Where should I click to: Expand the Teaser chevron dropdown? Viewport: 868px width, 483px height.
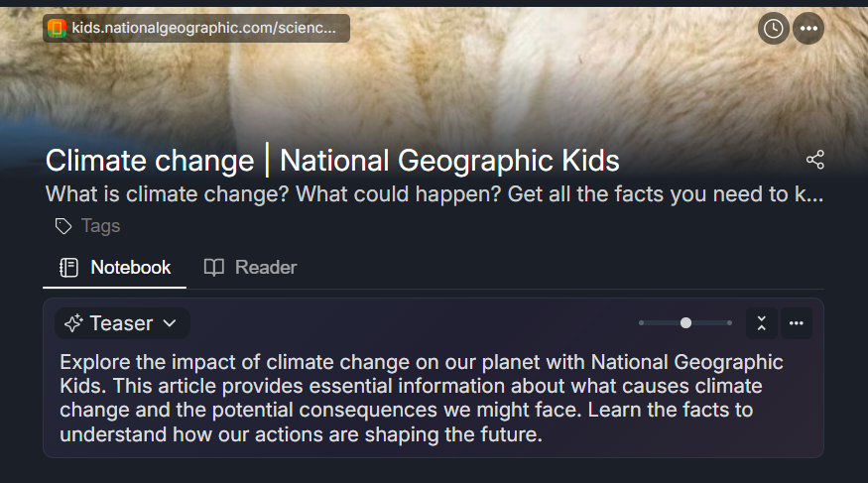pyautogui.click(x=170, y=323)
